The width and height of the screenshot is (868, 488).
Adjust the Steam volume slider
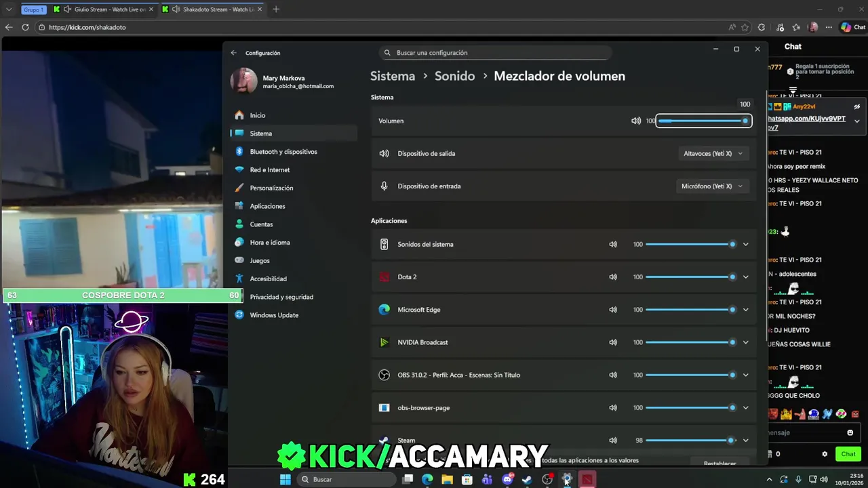[690, 440]
